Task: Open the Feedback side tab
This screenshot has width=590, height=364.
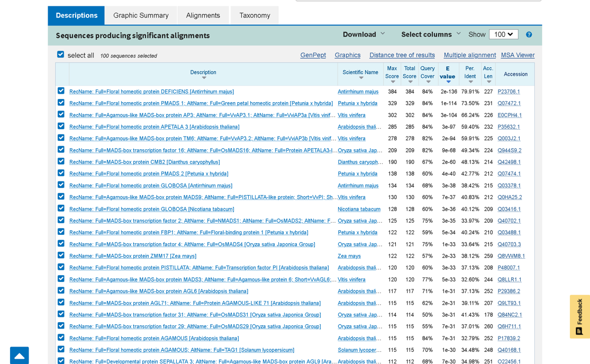Action: pyautogui.click(x=580, y=316)
